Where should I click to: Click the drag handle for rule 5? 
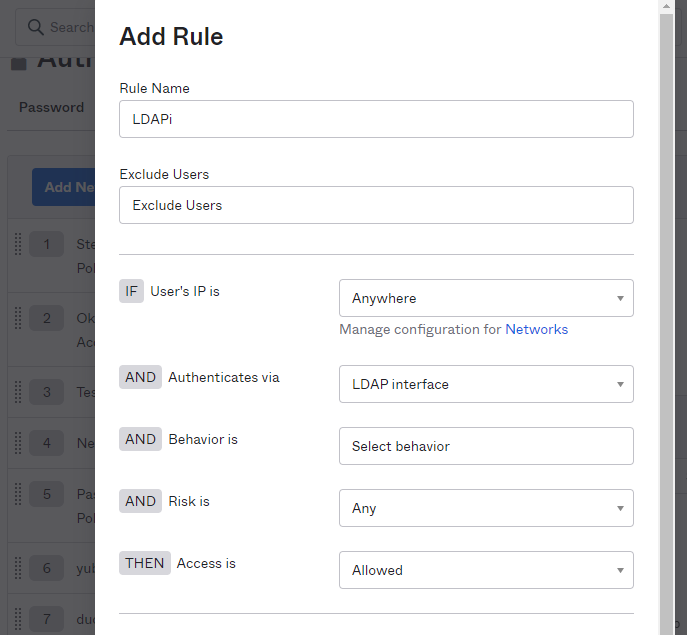[x=17, y=494]
